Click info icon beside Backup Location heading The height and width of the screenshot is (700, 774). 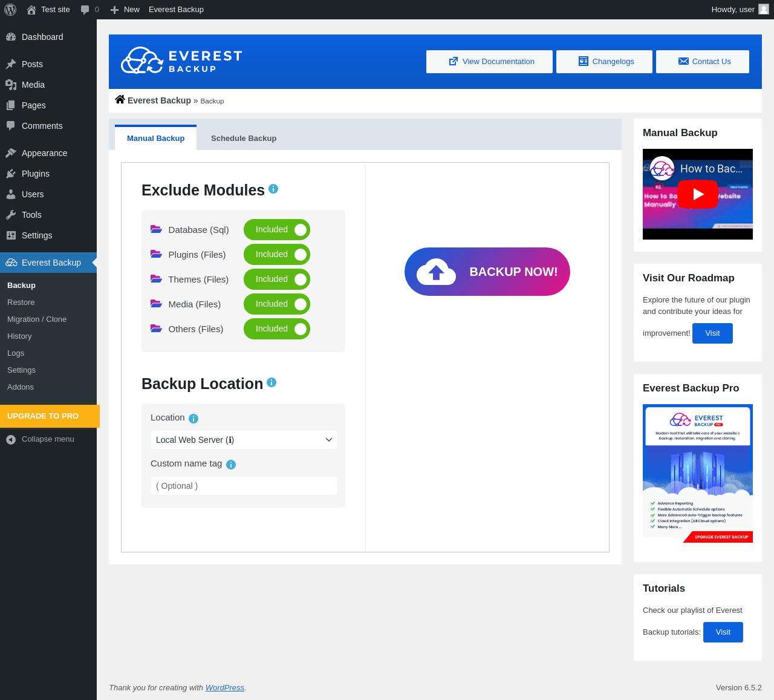[272, 382]
